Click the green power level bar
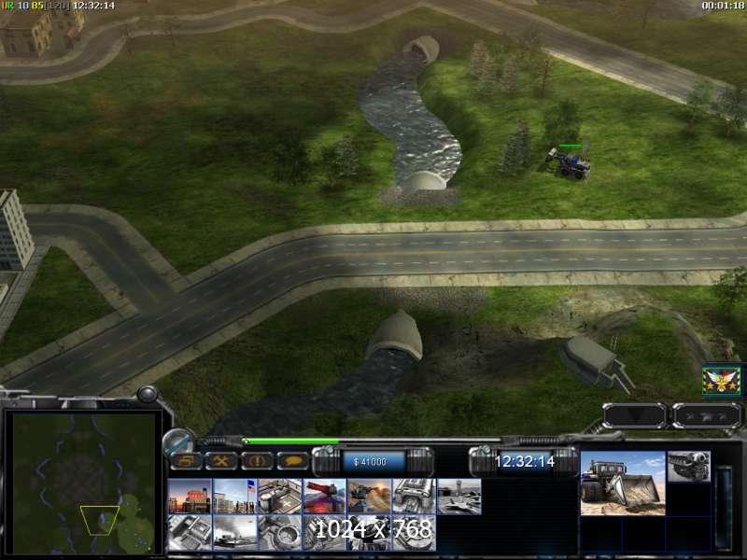The width and height of the screenshot is (747, 560). click(x=290, y=441)
